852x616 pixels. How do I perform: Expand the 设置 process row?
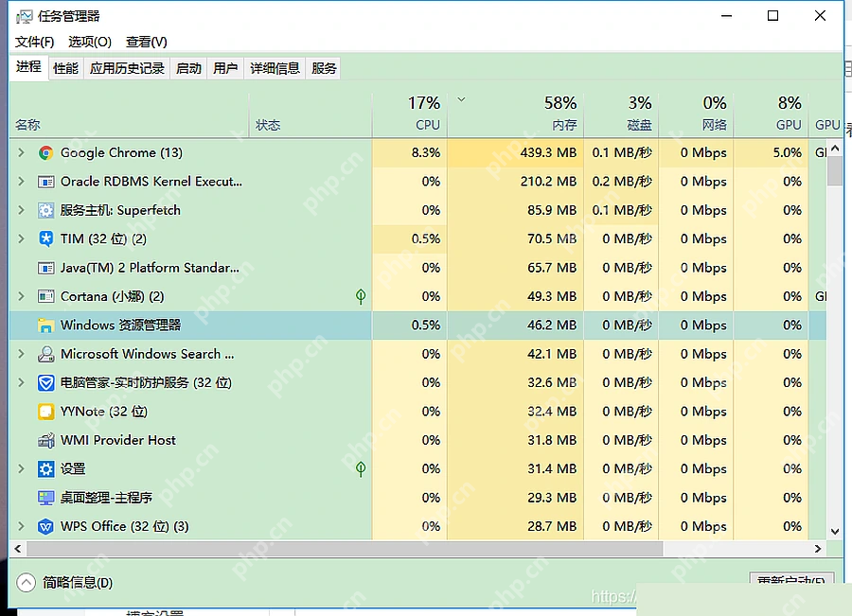coord(21,468)
